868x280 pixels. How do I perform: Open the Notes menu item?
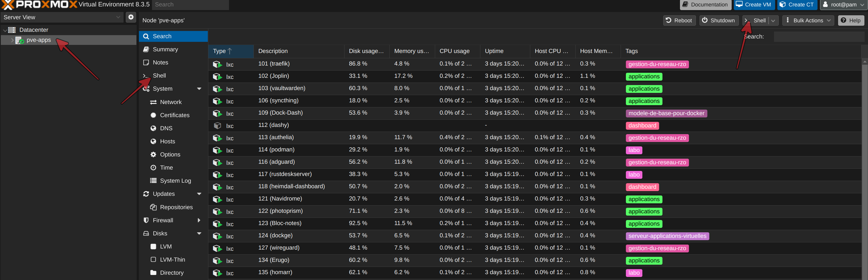click(x=160, y=63)
